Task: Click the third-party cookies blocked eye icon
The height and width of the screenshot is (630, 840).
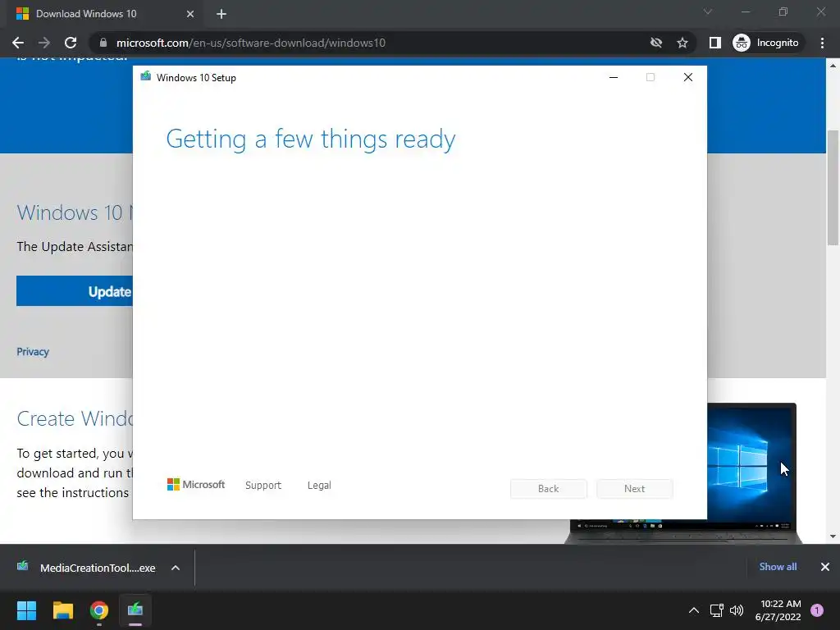Action: (655, 43)
